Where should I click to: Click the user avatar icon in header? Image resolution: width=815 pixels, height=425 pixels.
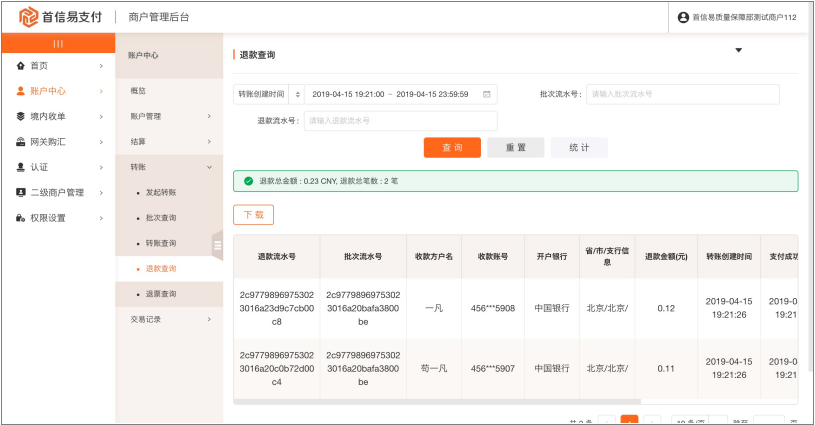(683, 17)
